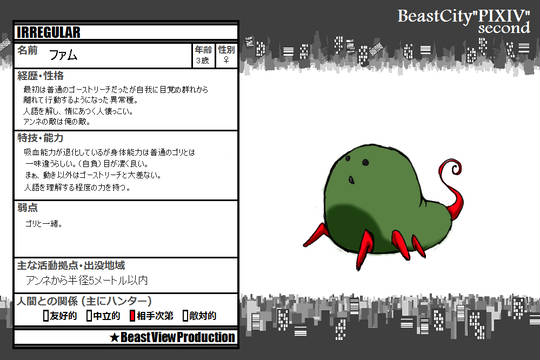Click the green blob creature's body
Image resolution: width=540 pixels, height=360 pixels.
point(383,201)
